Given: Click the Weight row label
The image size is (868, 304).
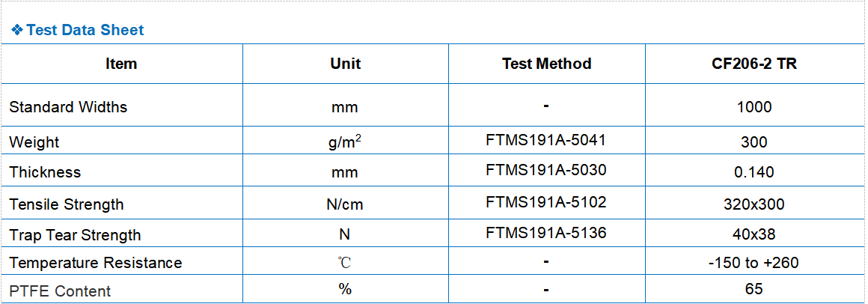Looking at the screenshot, I should click(x=34, y=142).
